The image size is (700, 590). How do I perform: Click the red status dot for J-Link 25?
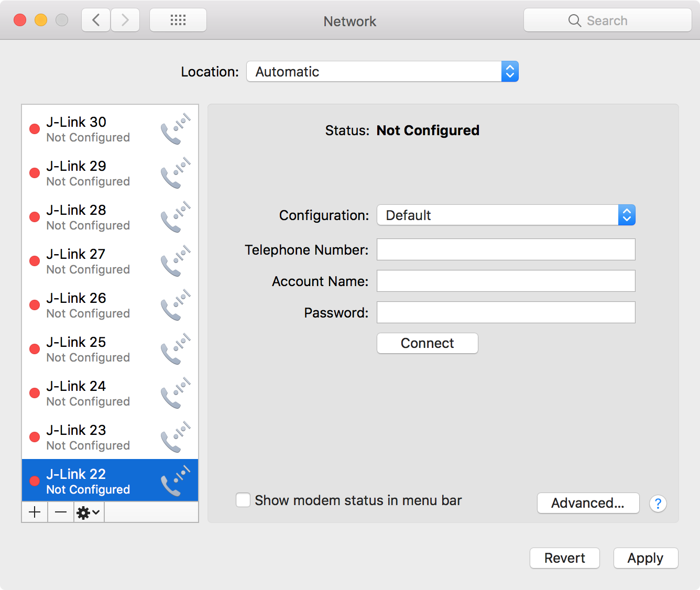coord(35,349)
